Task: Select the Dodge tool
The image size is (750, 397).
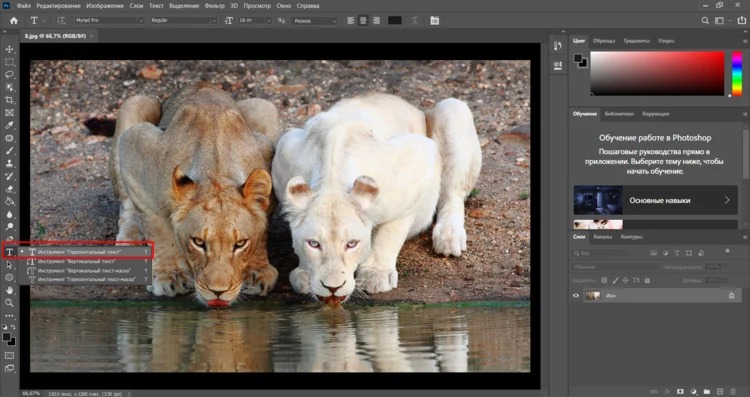Action: click(x=9, y=227)
